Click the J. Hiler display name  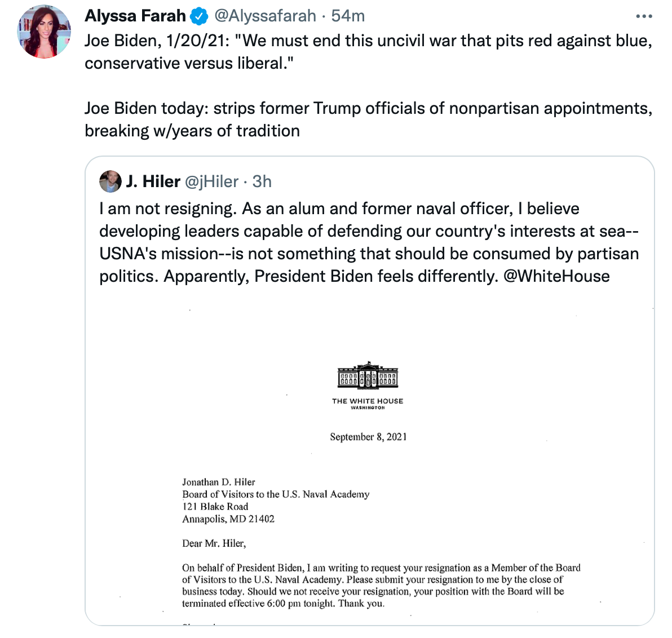point(153,181)
